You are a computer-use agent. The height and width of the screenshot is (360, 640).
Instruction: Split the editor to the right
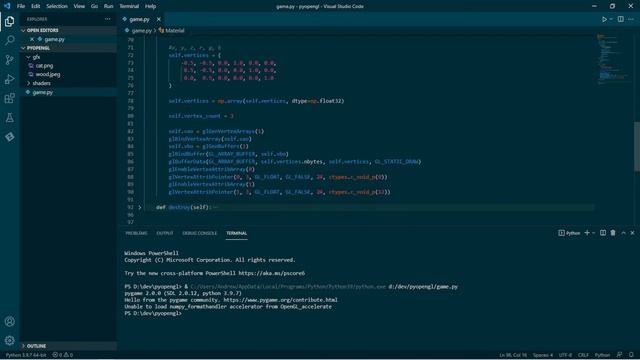point(620,19)
